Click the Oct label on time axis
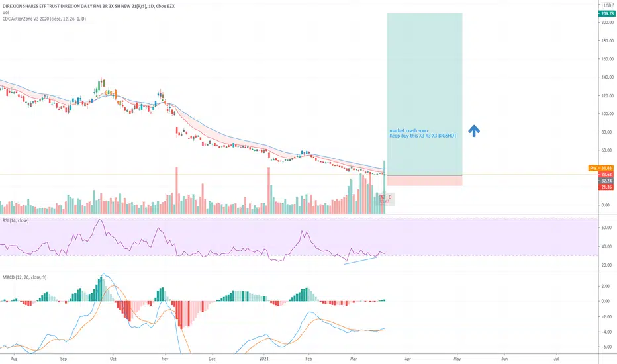The width and height of the screenshot is (617, 364). [x=113, y=359]
